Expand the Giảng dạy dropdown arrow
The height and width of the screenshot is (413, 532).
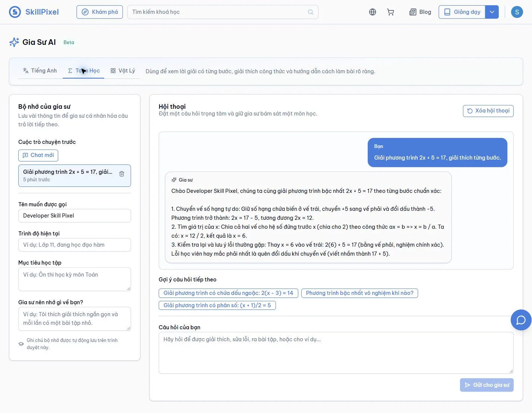492,12
